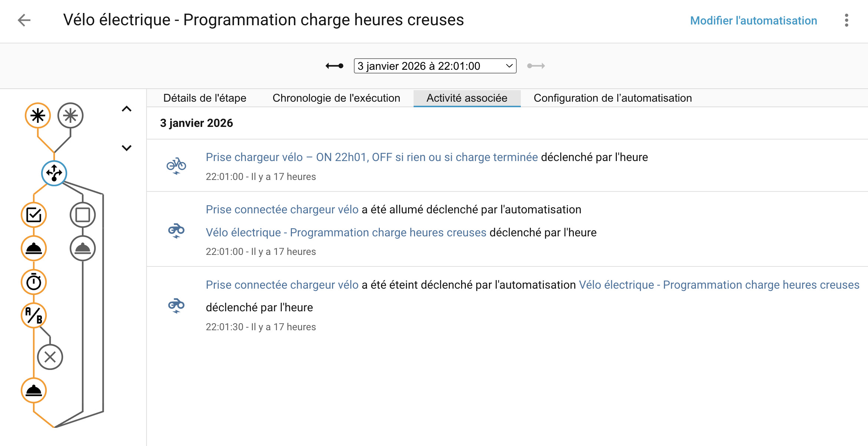Select the blue choose-branch node
Image resolution: width=868 pixels, height=446 pixels.
click(54, 173)
